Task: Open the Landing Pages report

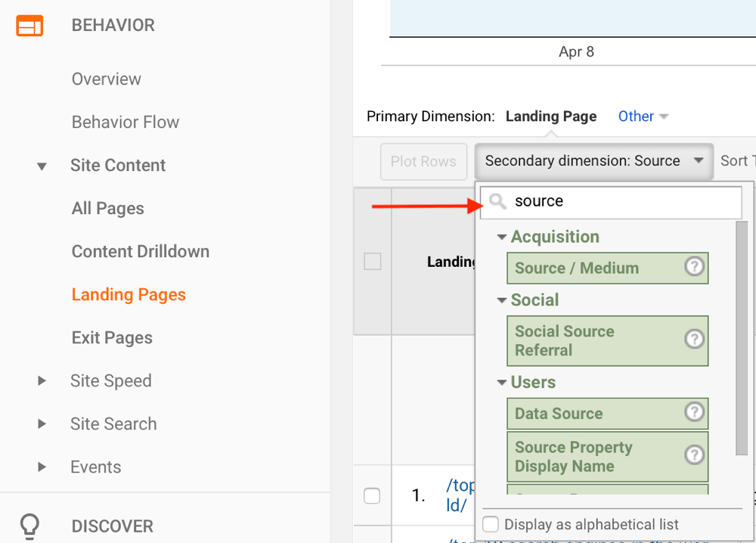Action: pos(129,295)
